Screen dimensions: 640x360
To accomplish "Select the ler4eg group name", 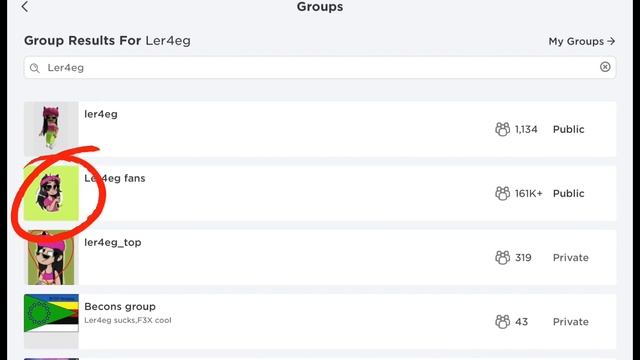I will (101, 114).
